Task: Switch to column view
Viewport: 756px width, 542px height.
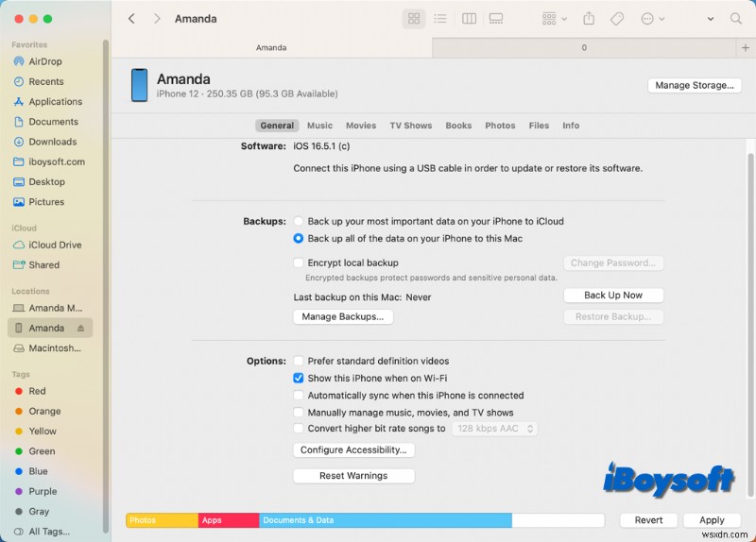Action: point(469,19)
